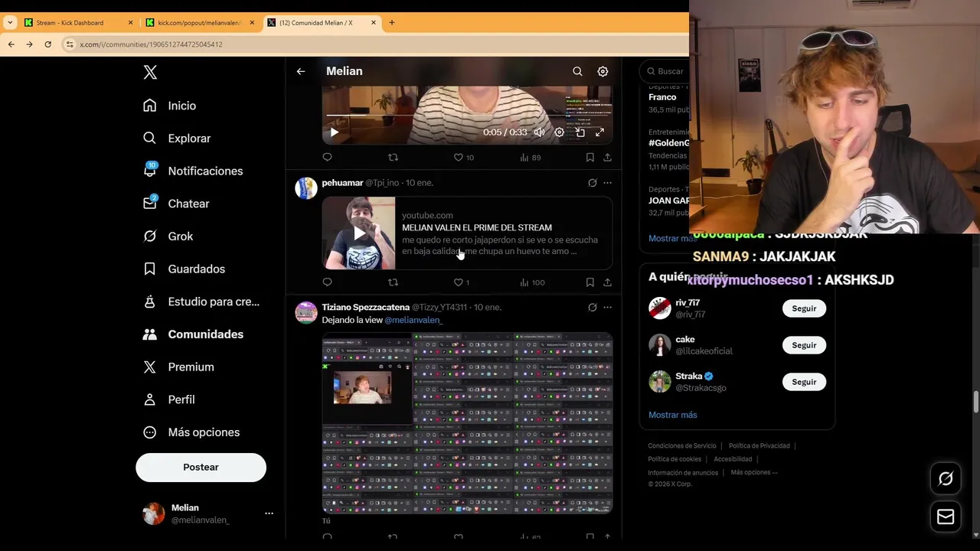Mute the video volume icon
Image resolution: width=980 pixels, height=551 pixels.
click(539, 132)
